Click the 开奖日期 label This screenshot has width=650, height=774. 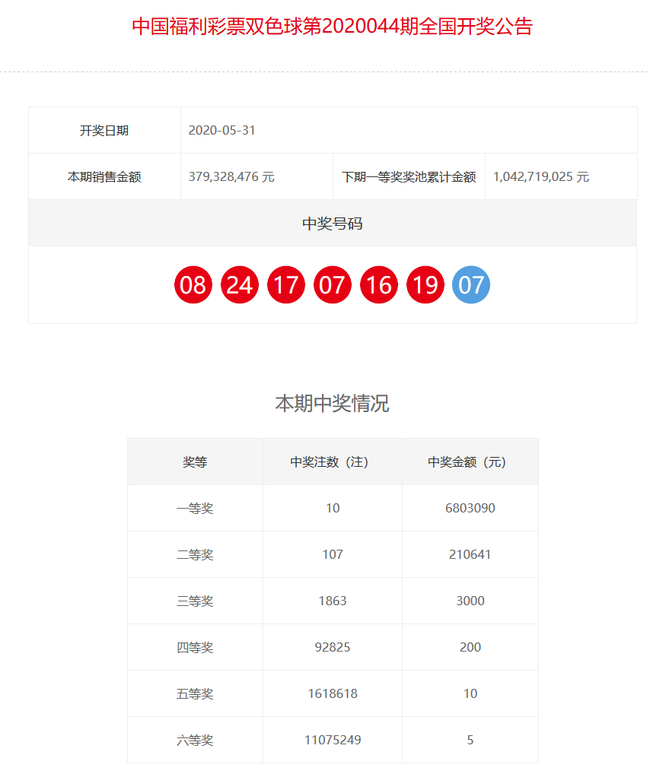[104, 130]
